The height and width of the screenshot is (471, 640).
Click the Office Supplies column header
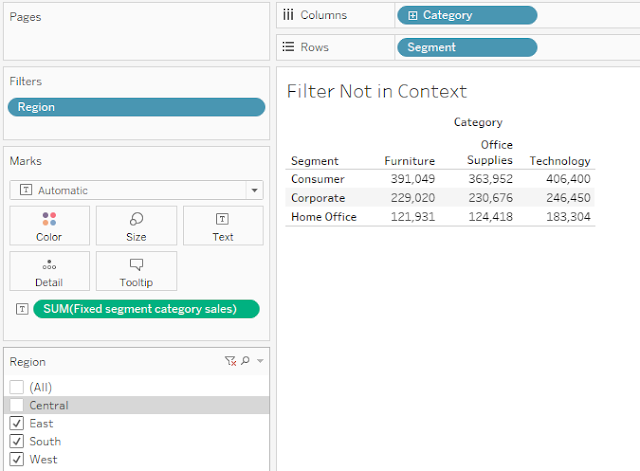490,152
